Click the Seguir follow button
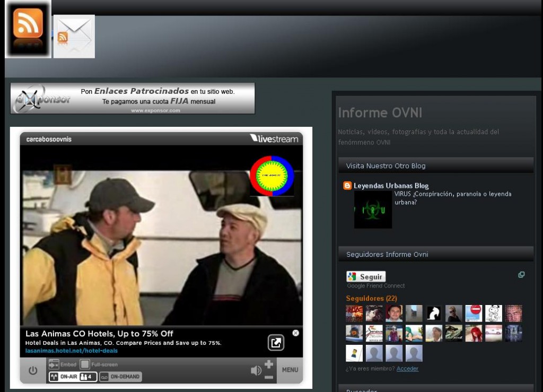Viewport: 543px width, 392px height. (366, 276)
